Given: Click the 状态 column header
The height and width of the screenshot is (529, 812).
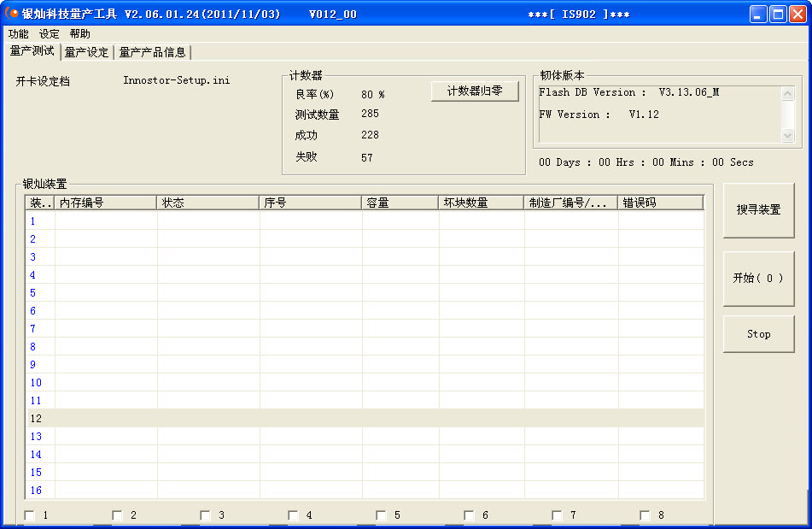Looking at the screenshot, I should (207, 203).
